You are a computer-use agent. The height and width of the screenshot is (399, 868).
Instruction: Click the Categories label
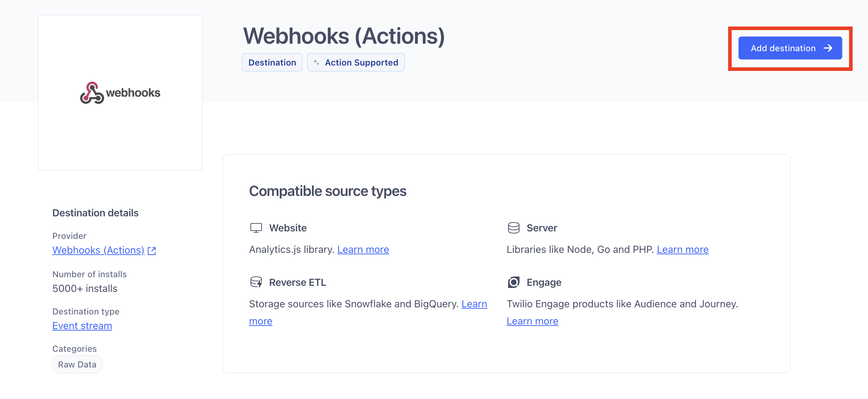74,348
